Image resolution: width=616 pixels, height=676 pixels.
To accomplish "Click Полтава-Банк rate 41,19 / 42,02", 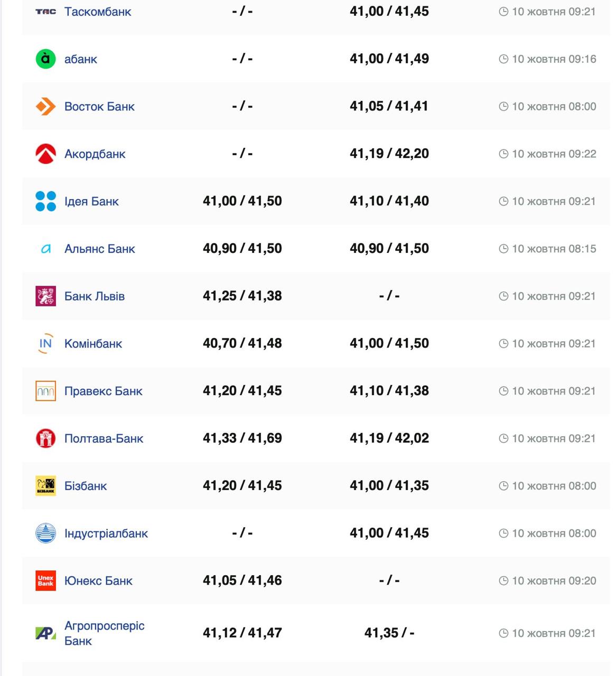I will click(x=389, y=438).
